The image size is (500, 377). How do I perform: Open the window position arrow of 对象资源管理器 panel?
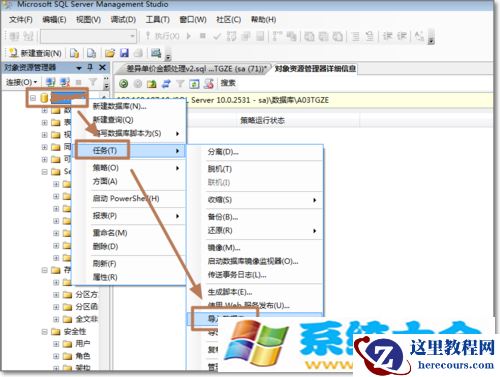click(79, 68)
